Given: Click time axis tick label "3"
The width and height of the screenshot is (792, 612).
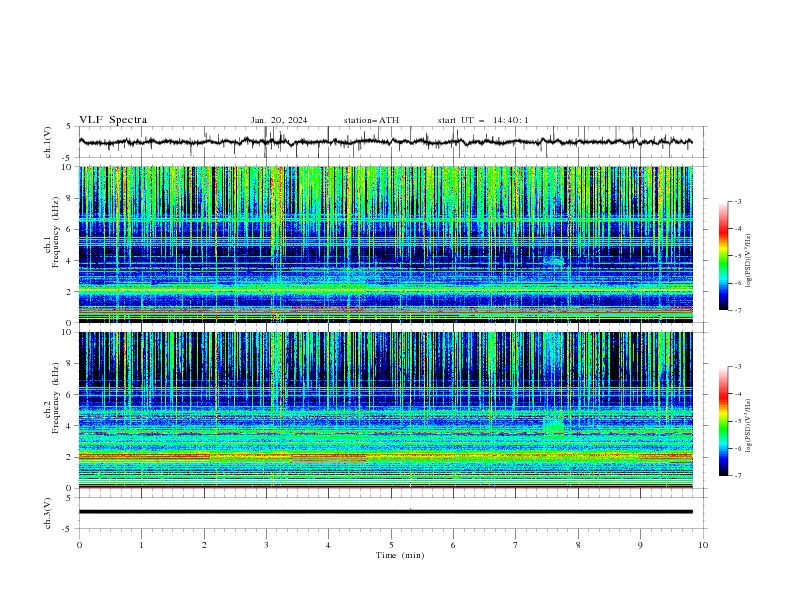Looking at the screenshot, I should click(266, 545).
